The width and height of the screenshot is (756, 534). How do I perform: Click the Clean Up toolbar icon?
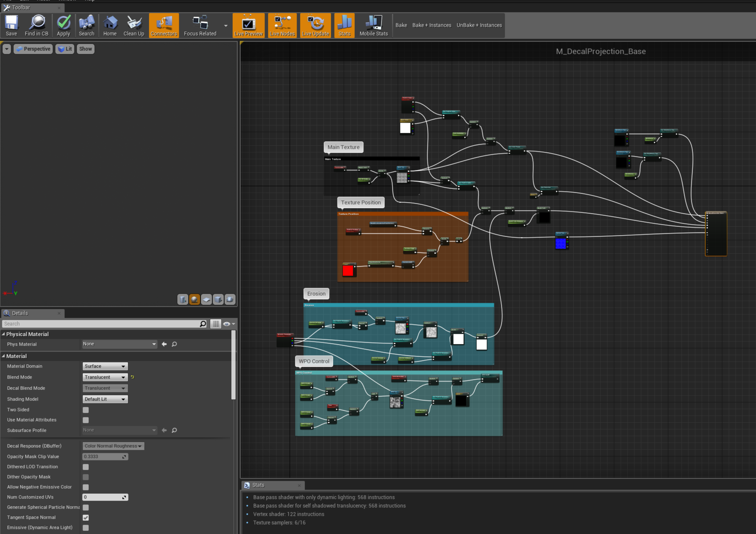coord(134,25)
